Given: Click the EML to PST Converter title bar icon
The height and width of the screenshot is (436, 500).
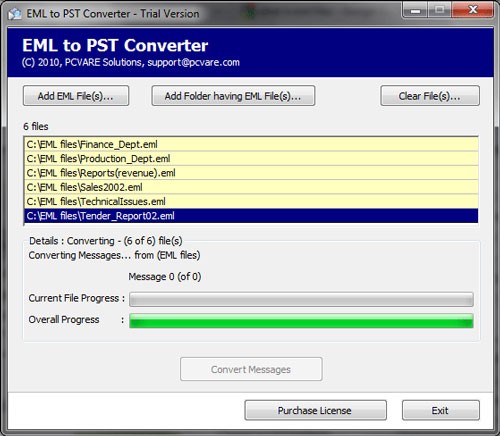Looking at the screenshot, I should click(15, 14).
